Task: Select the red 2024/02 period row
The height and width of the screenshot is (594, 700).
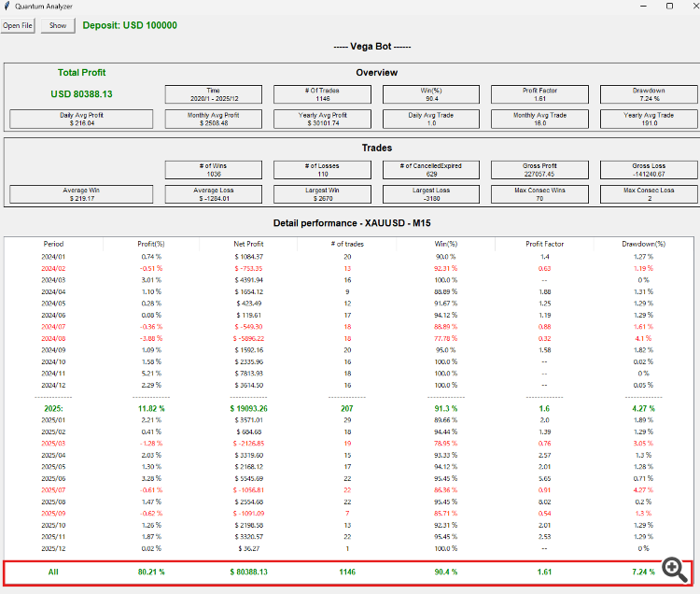Action: click(349, 268)
